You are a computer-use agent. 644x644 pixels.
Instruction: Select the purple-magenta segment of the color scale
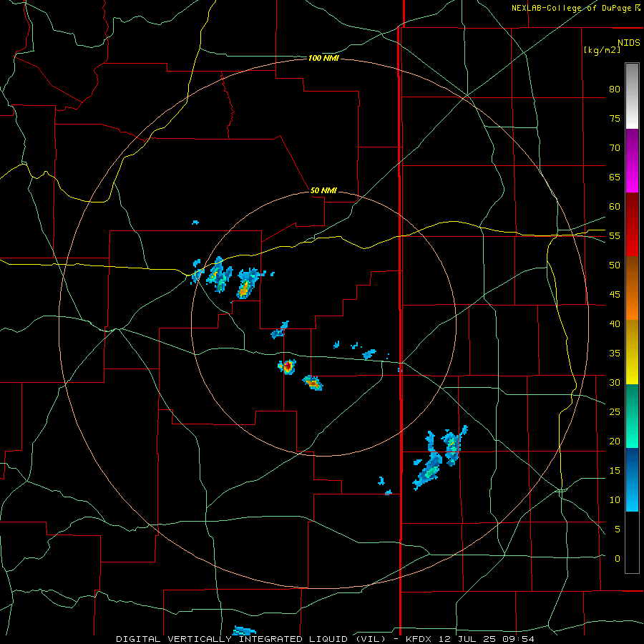coord(632,161)
